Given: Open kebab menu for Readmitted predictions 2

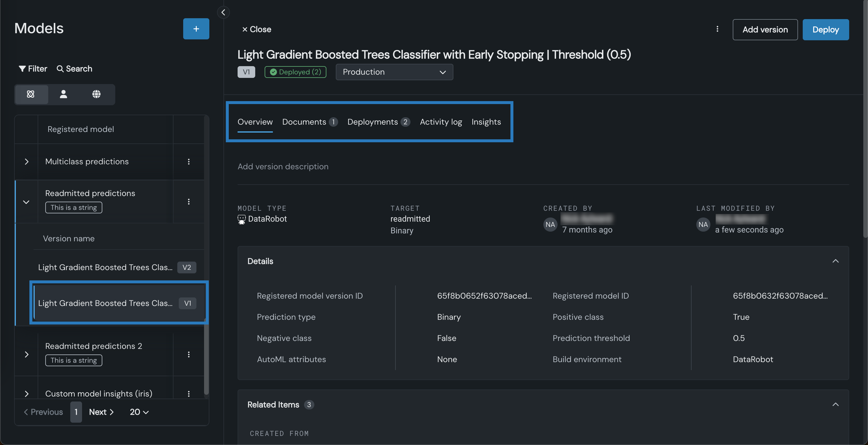Looking at the screenshot, I should (x=189, y=354).
